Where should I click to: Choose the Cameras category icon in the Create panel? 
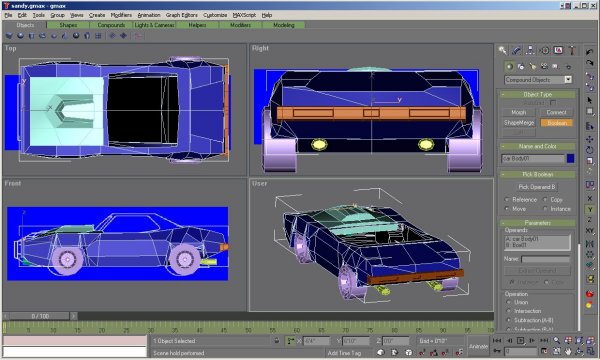(x=544, y=66)
